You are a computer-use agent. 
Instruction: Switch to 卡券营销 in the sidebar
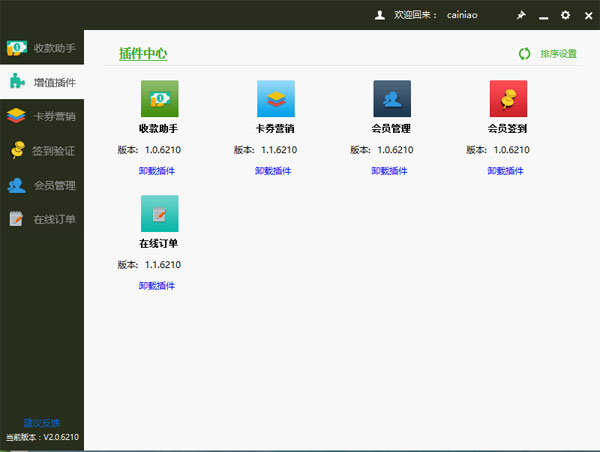42,116
